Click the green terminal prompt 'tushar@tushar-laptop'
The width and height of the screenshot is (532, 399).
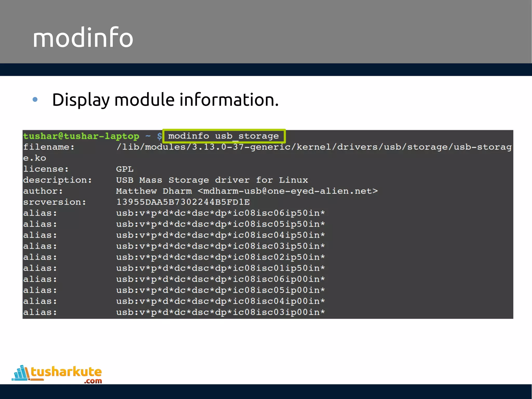[x=81, y=136]
